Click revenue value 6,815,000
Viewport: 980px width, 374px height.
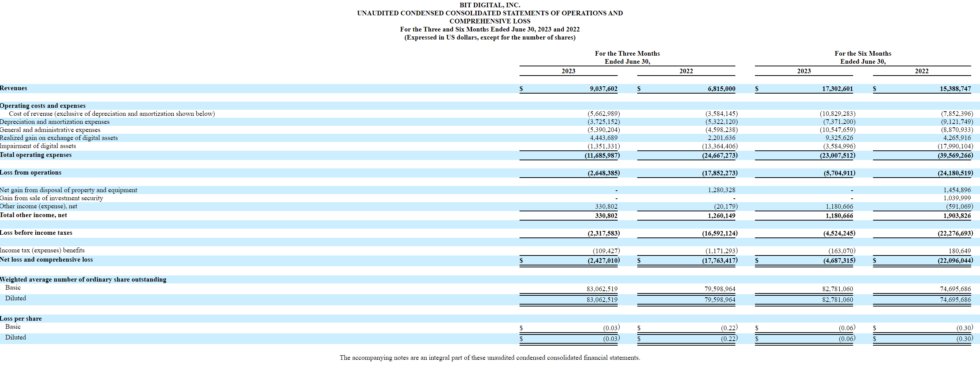[x=721, y=89]
